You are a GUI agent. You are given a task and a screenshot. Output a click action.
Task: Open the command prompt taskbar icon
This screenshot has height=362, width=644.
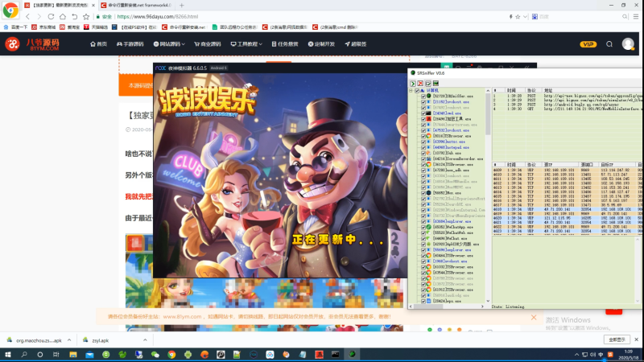[x=335, y=355]
